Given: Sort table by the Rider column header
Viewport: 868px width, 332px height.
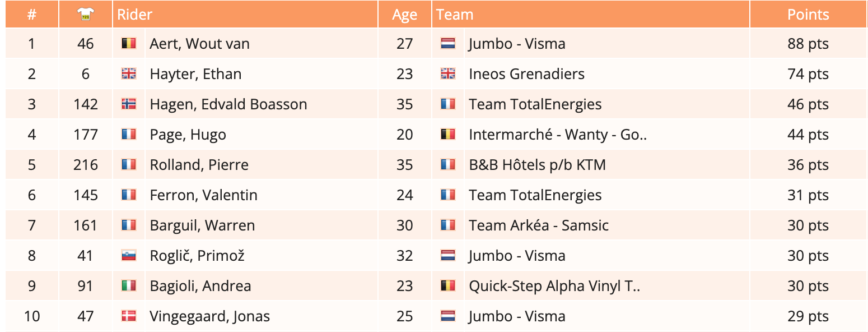Looking at the screenshot, I should click(x=134, y=15).
